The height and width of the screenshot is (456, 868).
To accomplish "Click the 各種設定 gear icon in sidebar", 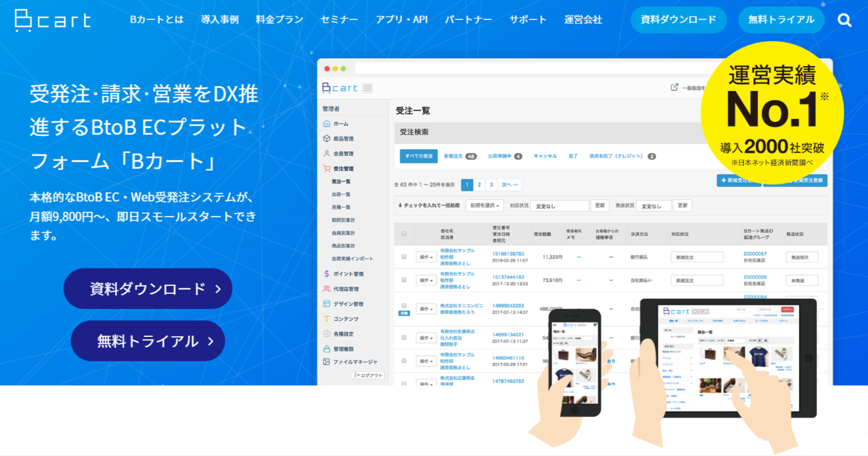I will pos(327,334).
